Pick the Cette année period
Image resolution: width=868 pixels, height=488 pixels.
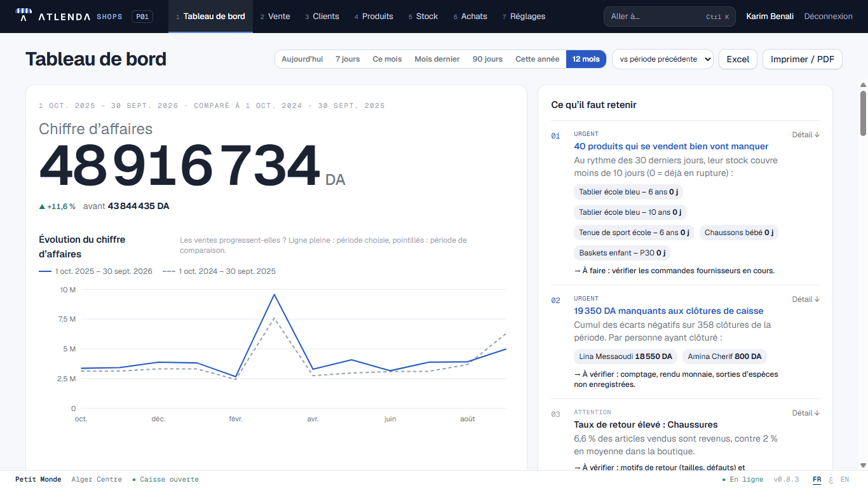coord(538,59)
